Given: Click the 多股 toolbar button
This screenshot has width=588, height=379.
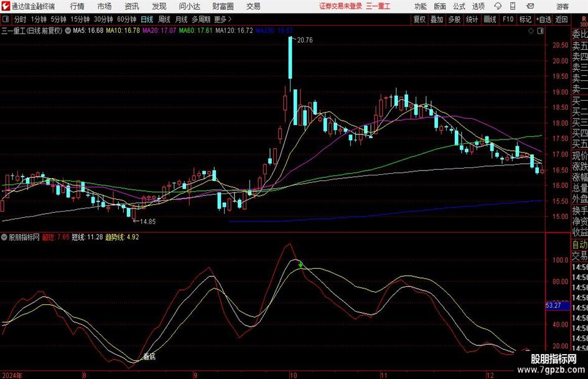Looking at the screenshot, I should point(454,19).
